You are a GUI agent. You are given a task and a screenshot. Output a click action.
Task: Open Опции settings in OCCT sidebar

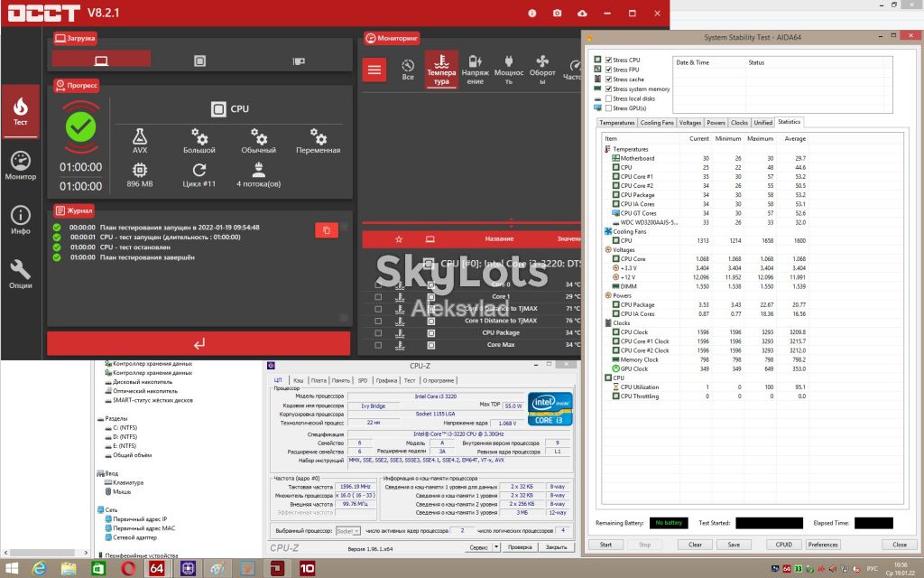(x=21, y=275)
